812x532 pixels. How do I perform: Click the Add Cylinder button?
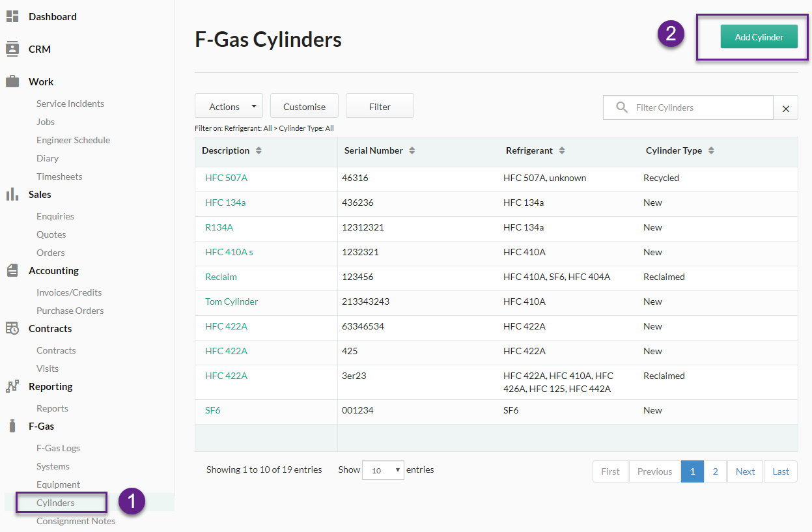click(x=759, y=37)
